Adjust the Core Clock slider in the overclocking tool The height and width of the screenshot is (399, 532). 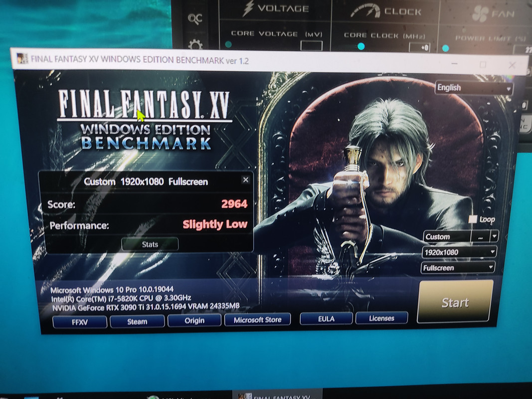pyautogui.click(x=361, y=46)
